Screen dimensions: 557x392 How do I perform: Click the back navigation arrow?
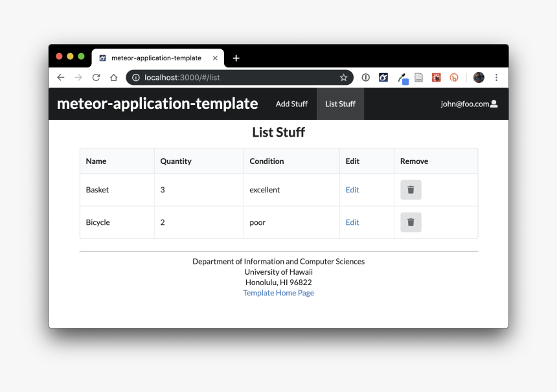[61, 78]
